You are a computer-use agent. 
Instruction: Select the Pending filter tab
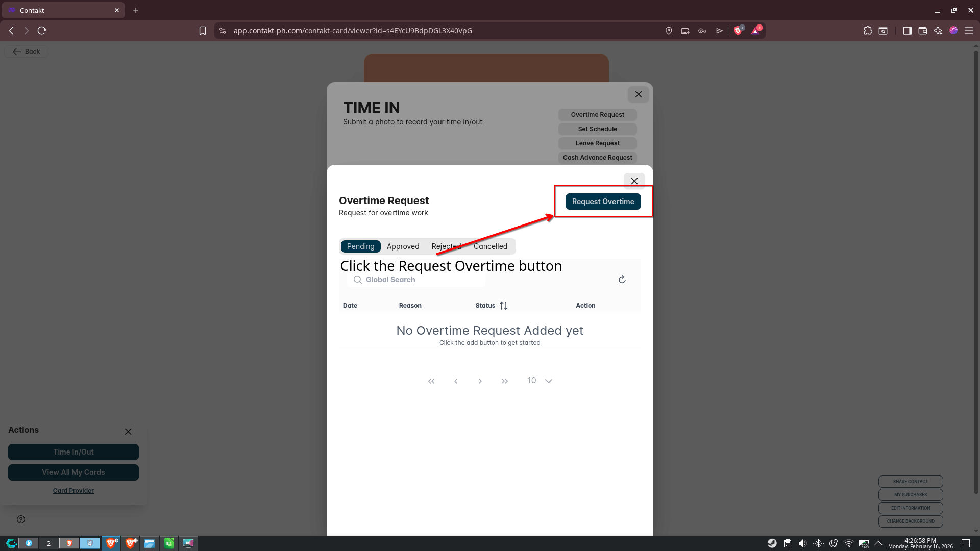pyautogui.click(x=360, y=246)
